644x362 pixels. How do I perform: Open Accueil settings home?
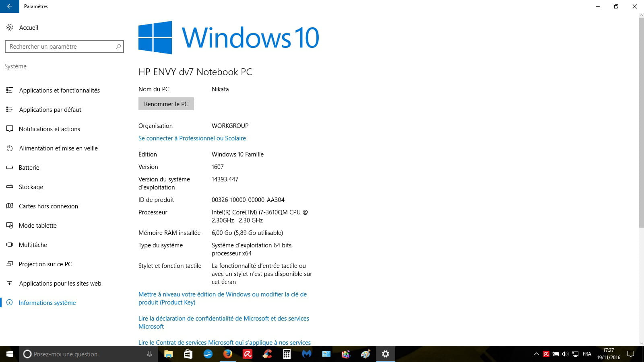(23, 28)
